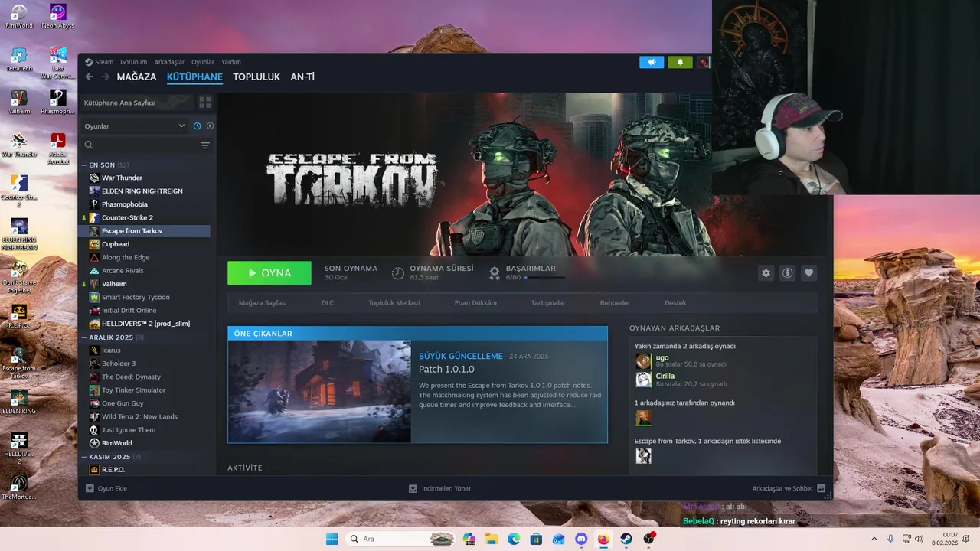
Task: Select Cuphead in the library list
Action: pyautogui.click(x=145, y=244)
